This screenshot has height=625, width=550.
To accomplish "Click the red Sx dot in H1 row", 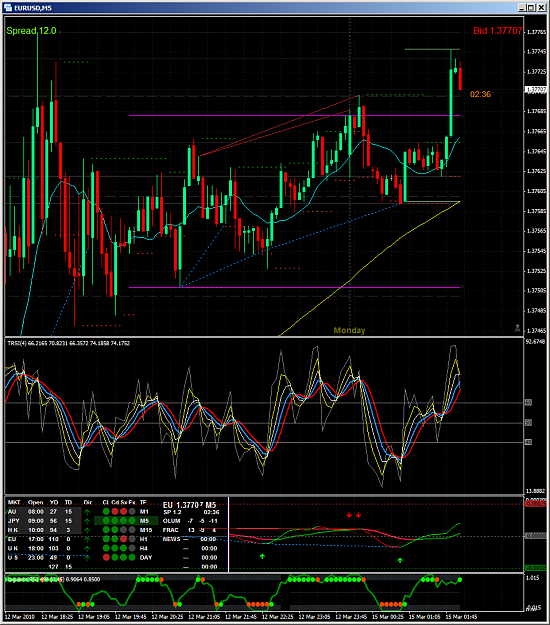I will point(124,539).
